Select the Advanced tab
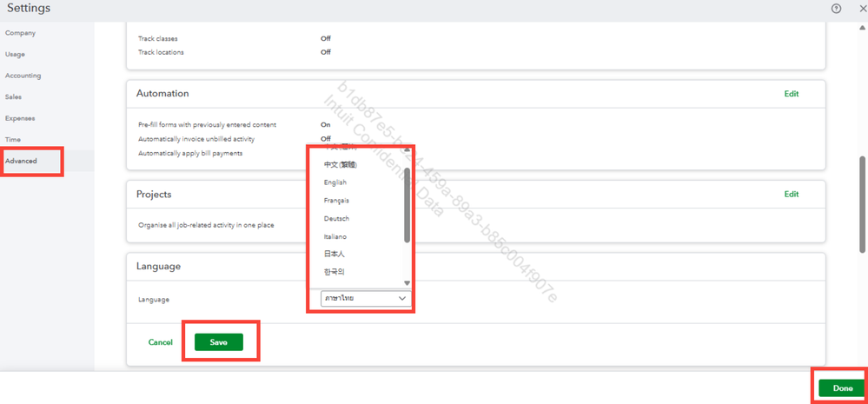This screenshot has width=868, height=404. pyautogui.click(x=21, y=161)
